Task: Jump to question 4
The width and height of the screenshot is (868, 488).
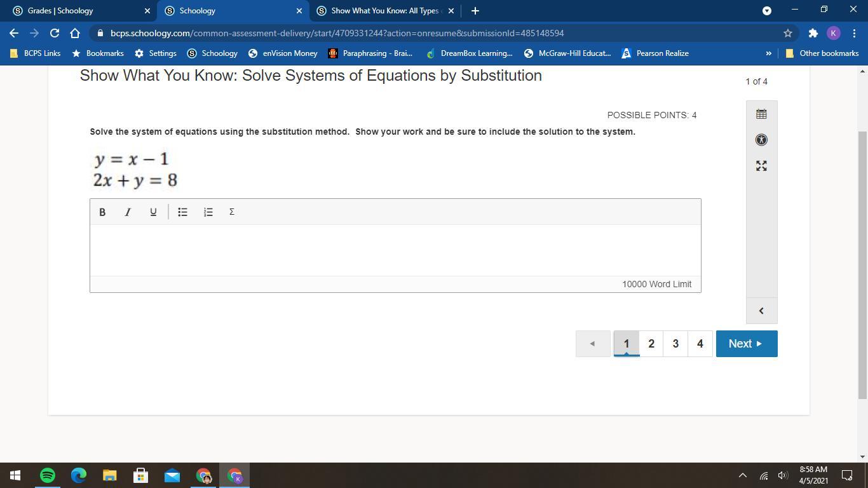Action: tap(700, 344)
